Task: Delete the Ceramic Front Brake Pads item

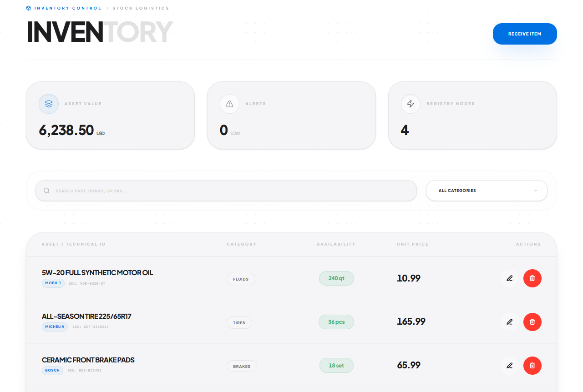Action: 532,366
